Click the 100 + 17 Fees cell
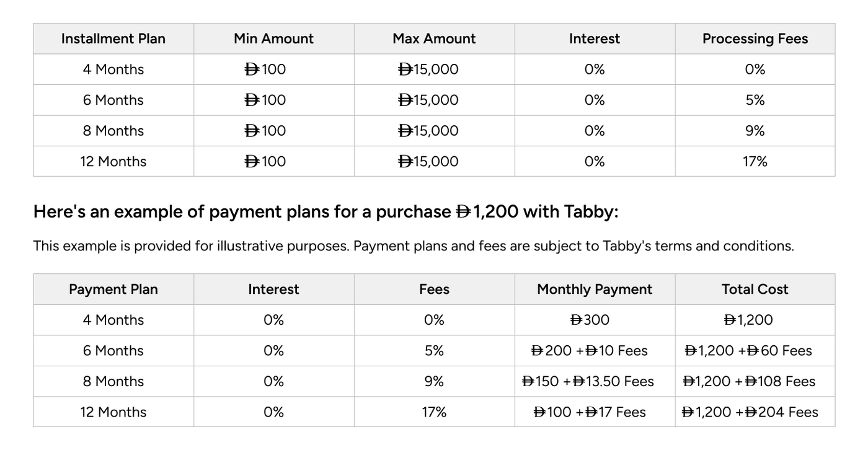This screenshot has height=450, width=868. (x=590, y=412)
